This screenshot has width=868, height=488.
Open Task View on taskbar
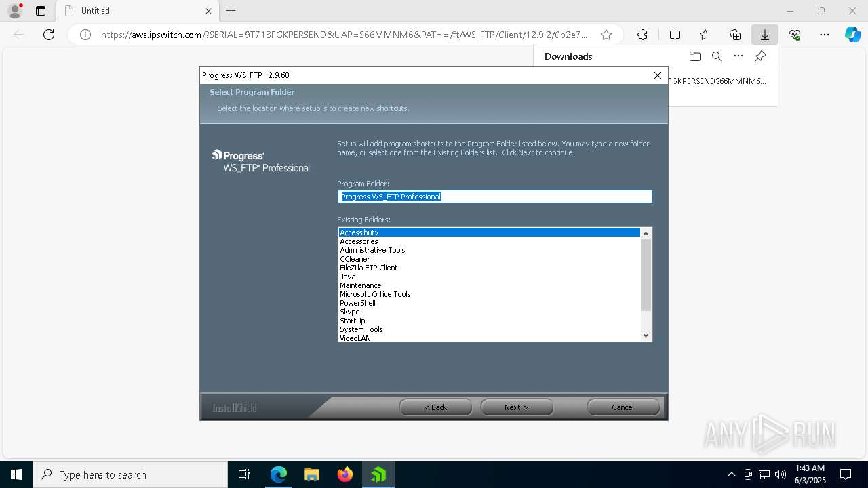pos(244,474)
